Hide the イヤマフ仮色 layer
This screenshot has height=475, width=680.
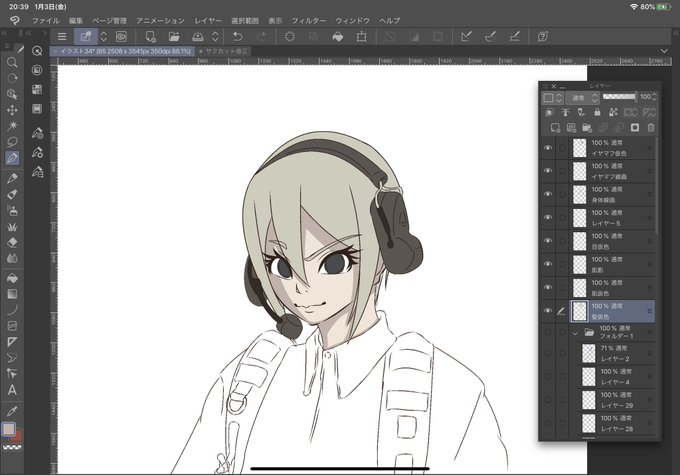[548, 148]
